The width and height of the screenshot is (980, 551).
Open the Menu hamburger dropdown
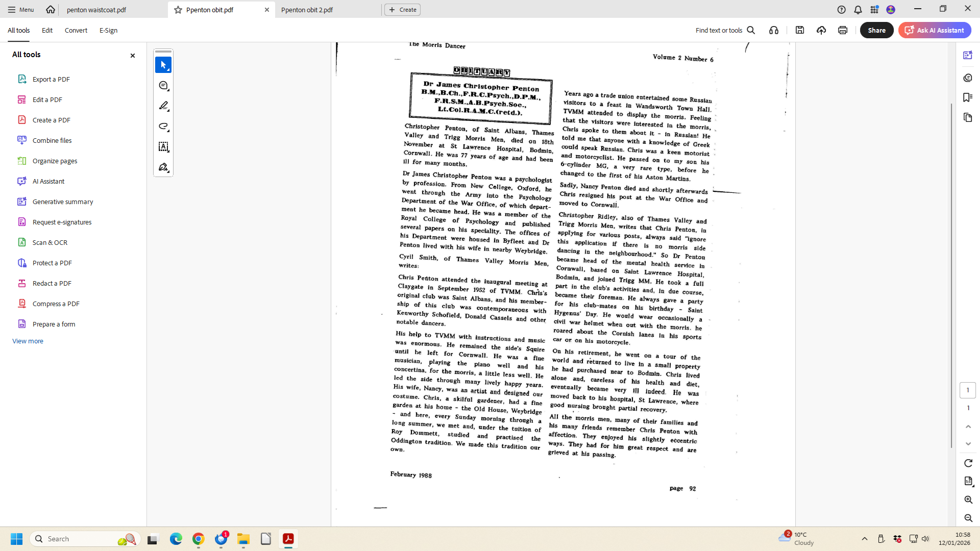click(20, 10)
